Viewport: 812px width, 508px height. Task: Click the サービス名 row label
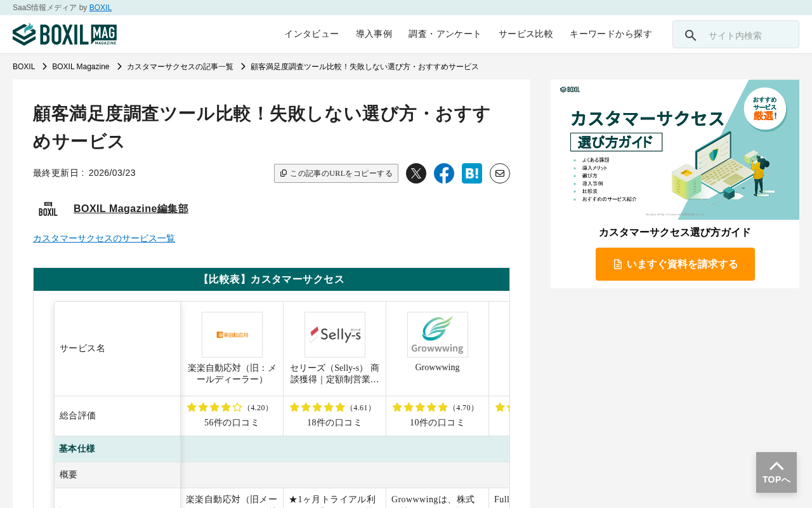coord(82,349)
